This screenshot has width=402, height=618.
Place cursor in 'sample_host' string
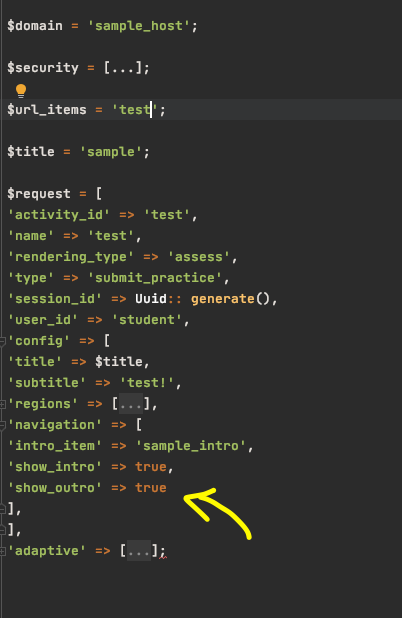pos(139,26)
